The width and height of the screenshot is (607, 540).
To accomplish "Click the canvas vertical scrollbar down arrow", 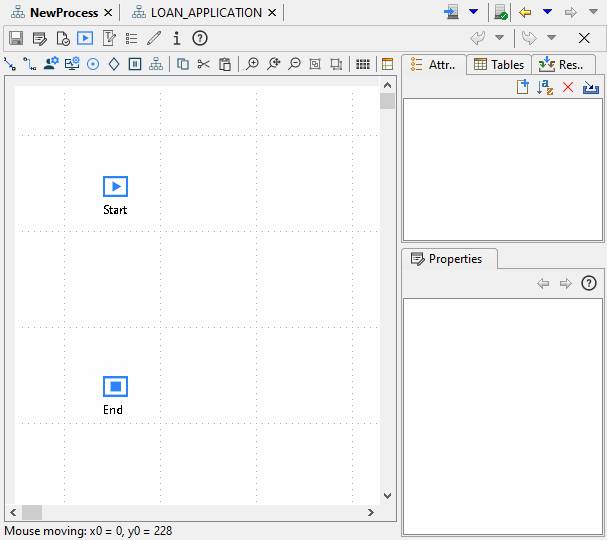I will tap(387, 495).
